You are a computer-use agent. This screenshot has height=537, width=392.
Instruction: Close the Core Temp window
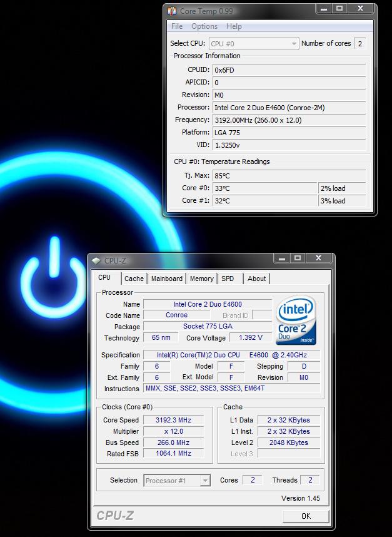pyautogui.click(x=361, y=9)
